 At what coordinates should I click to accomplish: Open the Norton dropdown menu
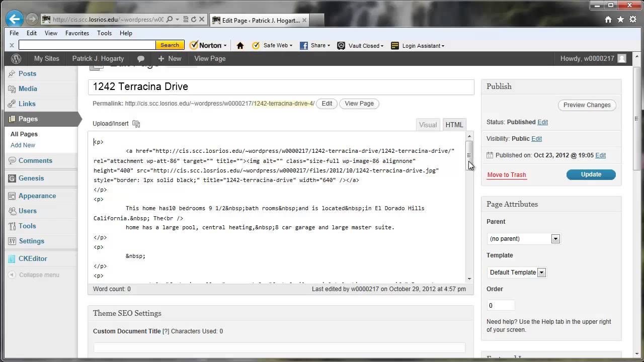(225, 46)
